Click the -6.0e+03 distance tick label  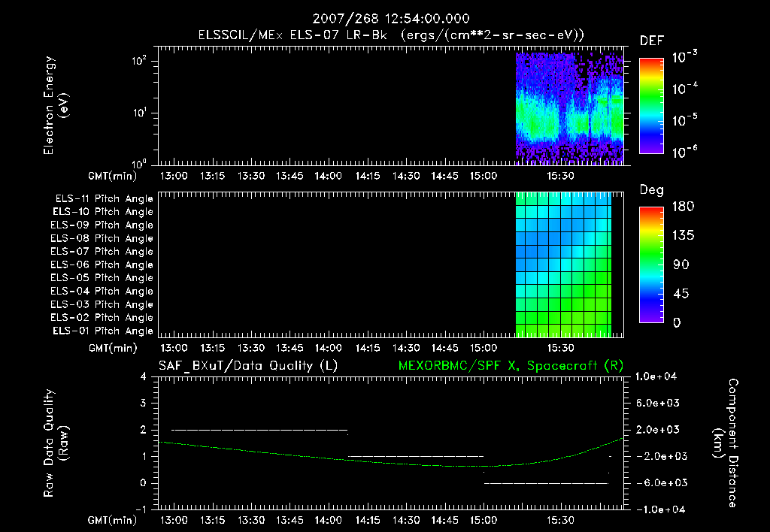(662, 483)
